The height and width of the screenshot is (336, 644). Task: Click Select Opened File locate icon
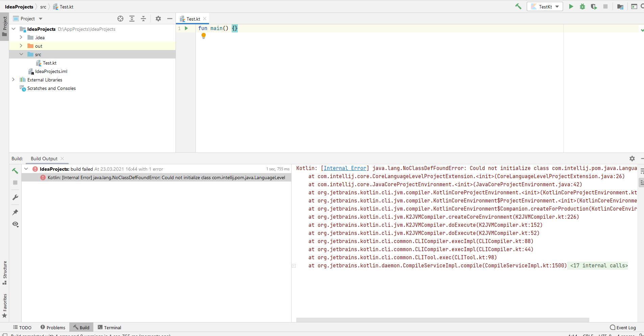[x=120, y=19]
